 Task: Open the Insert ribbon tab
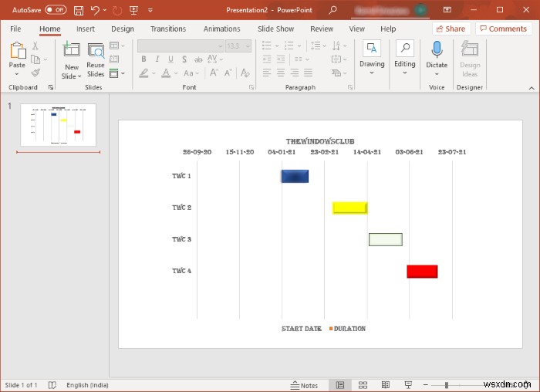pos(86,29)
